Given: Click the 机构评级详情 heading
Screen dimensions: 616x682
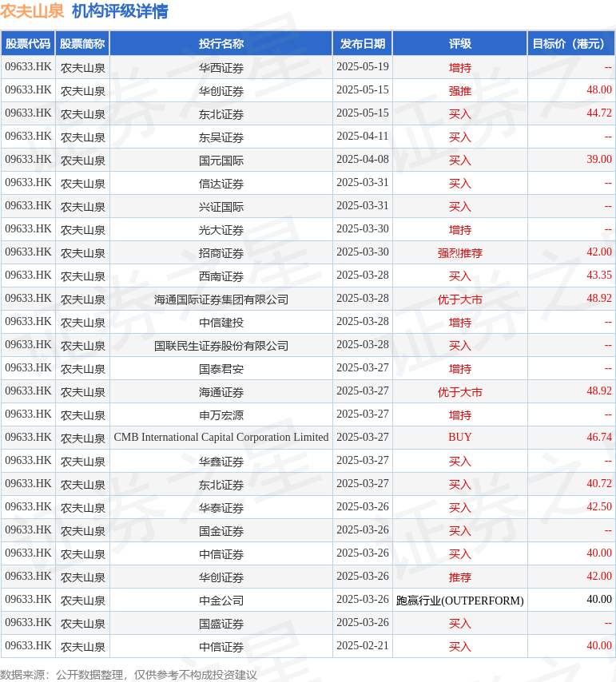Looking at the screenshot, I should tap(120, 11).
